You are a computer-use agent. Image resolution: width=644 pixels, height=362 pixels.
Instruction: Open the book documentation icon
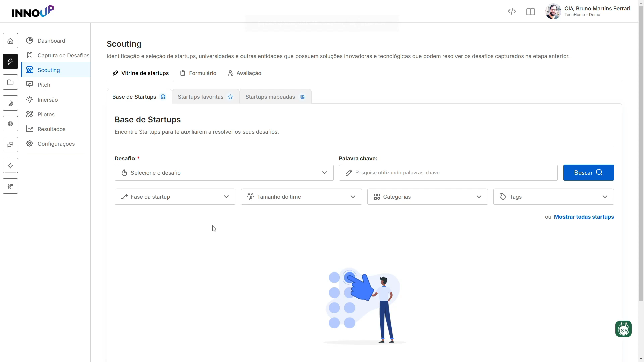point(530,12)
